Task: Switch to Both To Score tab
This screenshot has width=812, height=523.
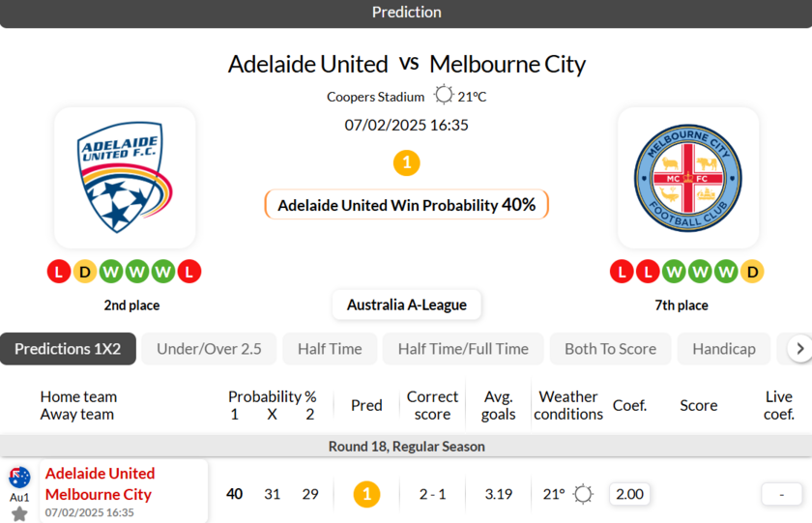Action: point(610,349)
